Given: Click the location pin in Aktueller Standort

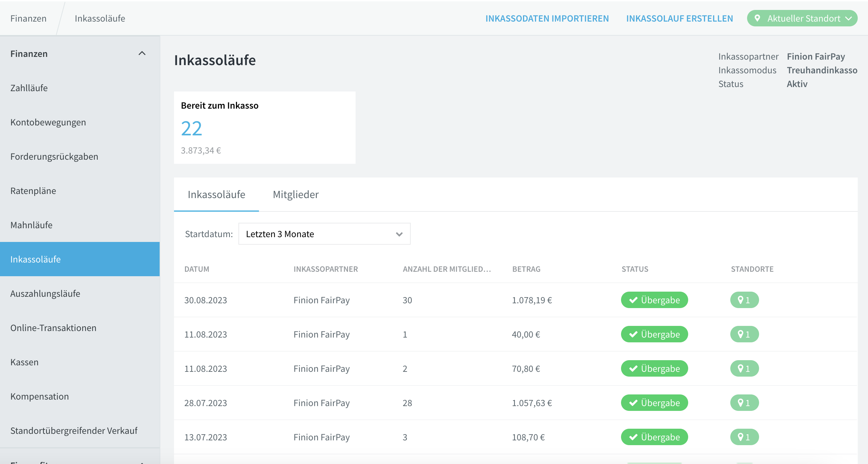Looking at the screenshot, I should (757, 18).
